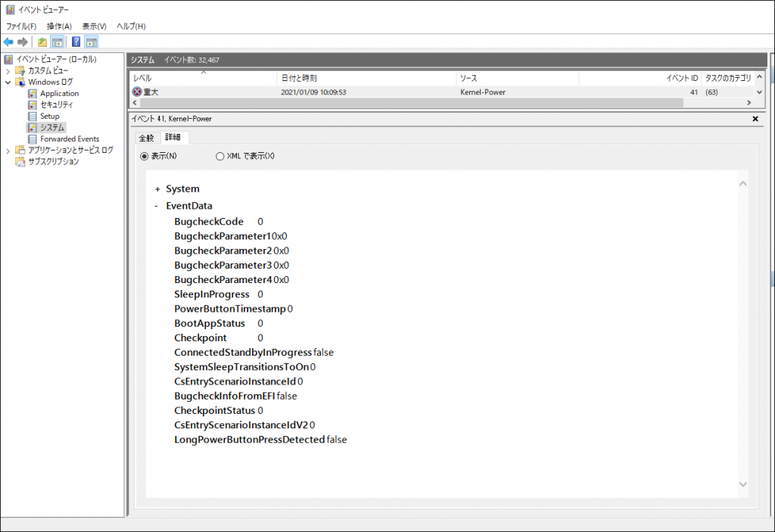775x532 pixels.
Task: Click the Event Viewer title bar icon
Action: coord(10,9)
